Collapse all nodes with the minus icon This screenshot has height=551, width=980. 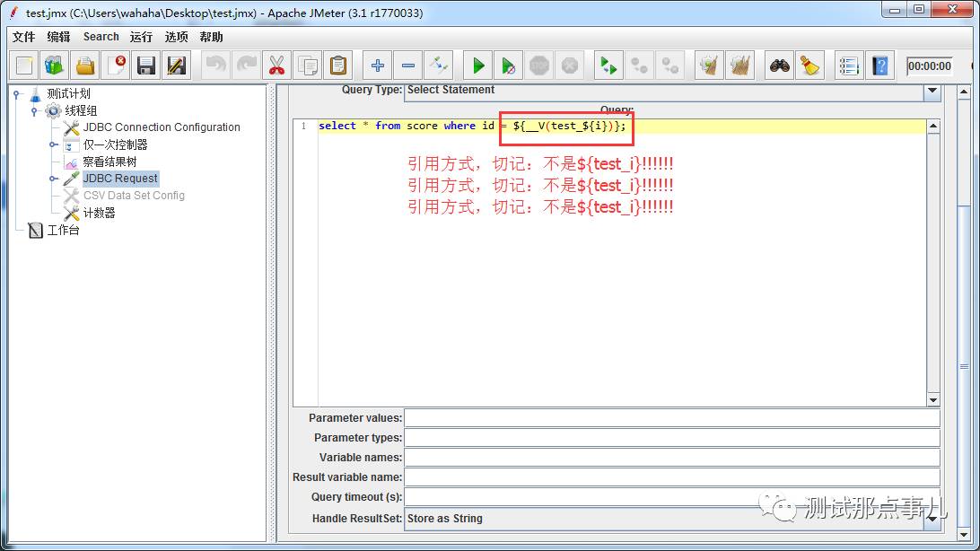click(x=408, y=66)
